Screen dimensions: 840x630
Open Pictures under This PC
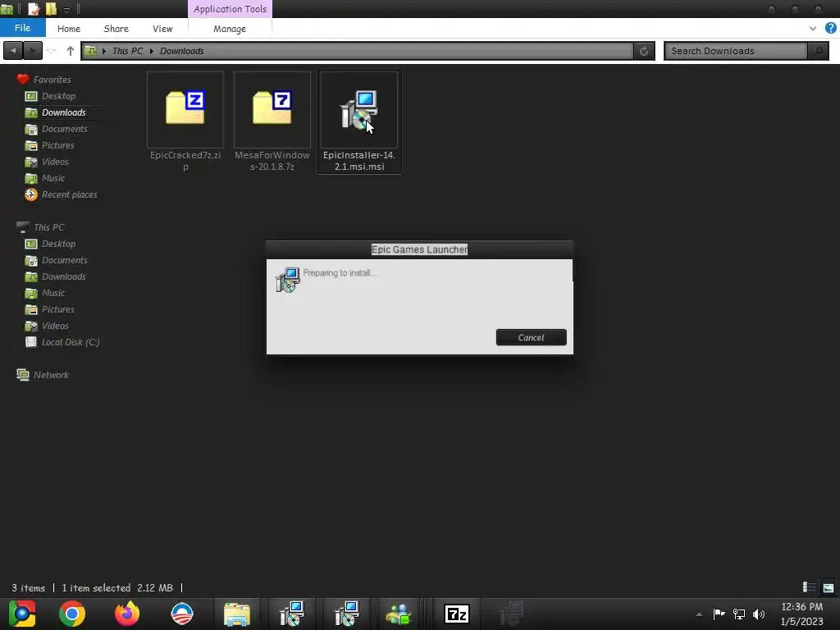pos(58,309)
